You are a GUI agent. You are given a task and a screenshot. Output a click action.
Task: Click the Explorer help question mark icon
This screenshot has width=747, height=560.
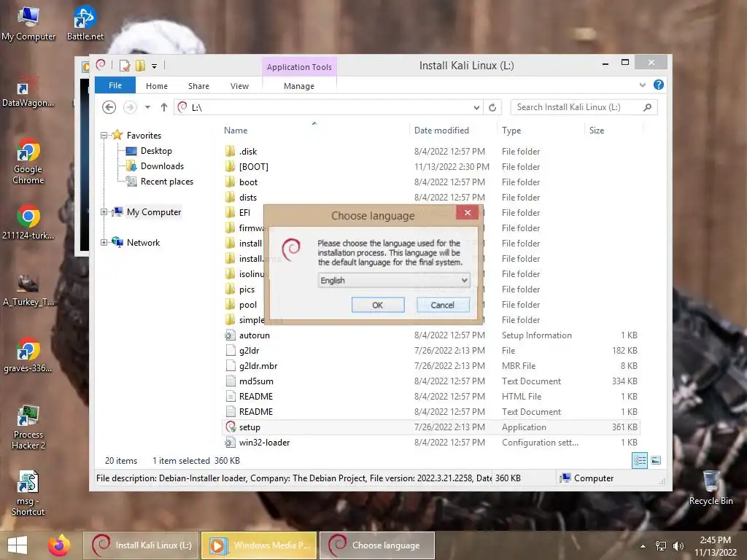click(x=659, y=85)
